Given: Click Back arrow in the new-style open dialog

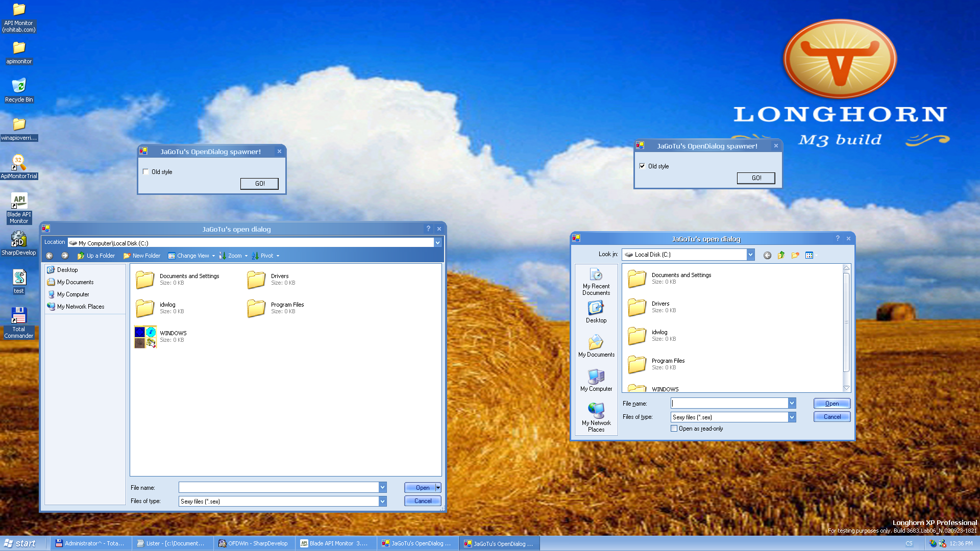Looking at the screenshot, I should (x=50, y=256).
